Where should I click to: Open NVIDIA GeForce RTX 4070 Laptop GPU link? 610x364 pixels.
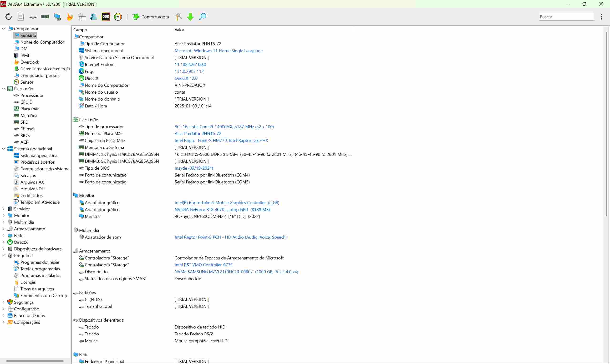(x=222, y=209)
